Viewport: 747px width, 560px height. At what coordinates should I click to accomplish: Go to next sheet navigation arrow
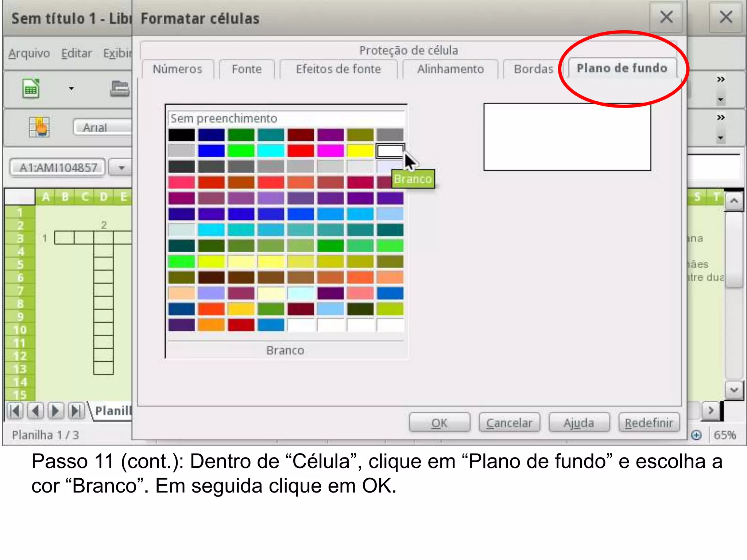55,411
